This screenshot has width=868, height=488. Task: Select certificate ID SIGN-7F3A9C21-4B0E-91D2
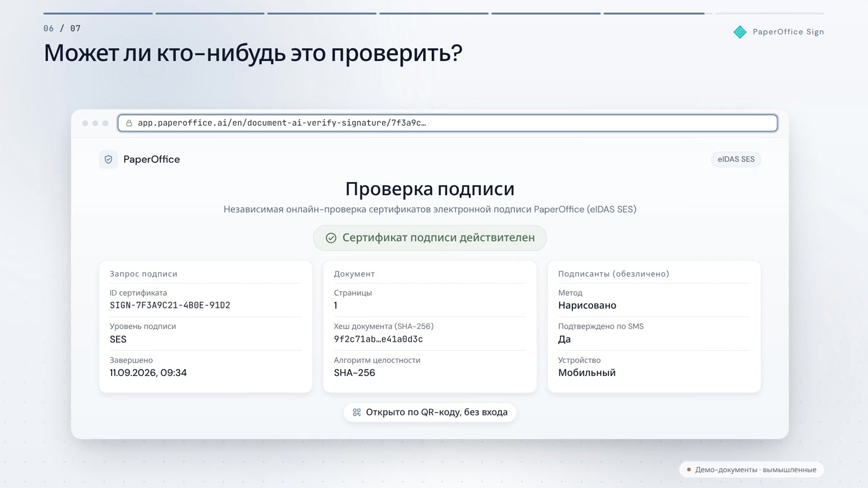click(x=170, y=305)
